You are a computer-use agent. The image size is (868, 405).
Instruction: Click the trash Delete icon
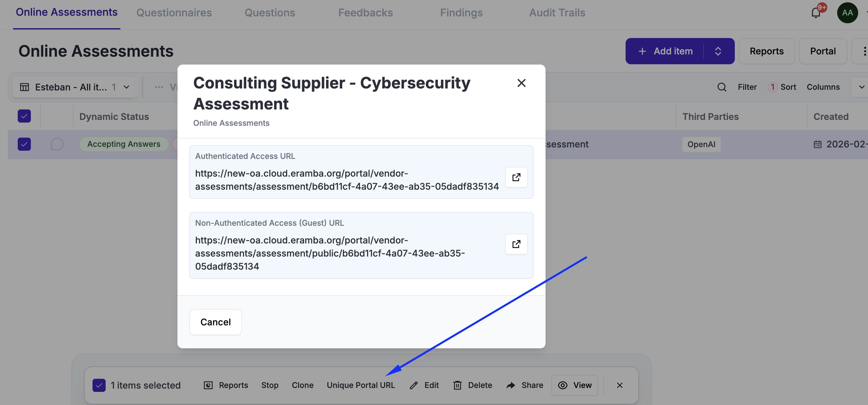point(457,385)
